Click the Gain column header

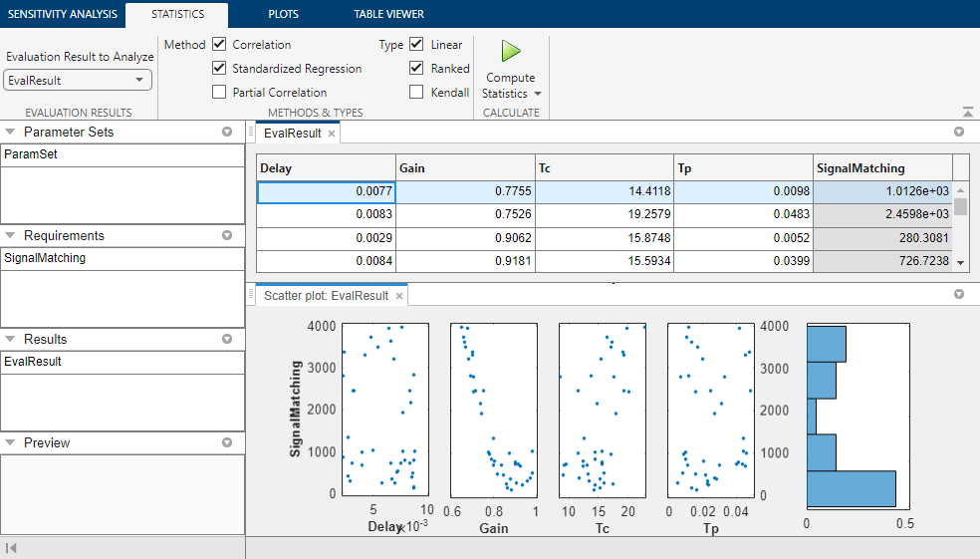point(464,168)
